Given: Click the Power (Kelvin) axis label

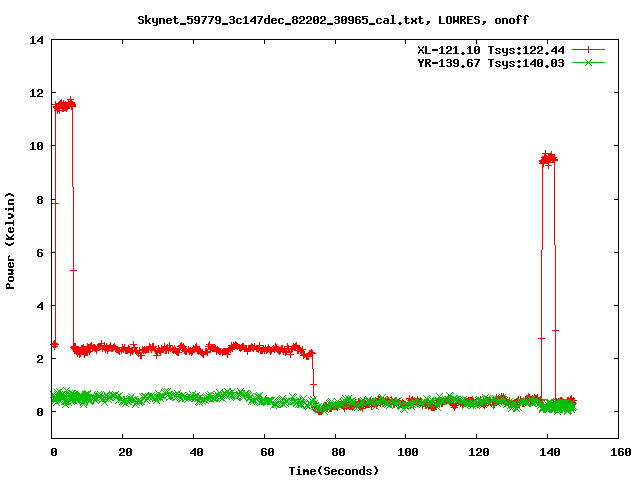Looking at the screenshot, I should pyautogui.click(x=10, y=241).
